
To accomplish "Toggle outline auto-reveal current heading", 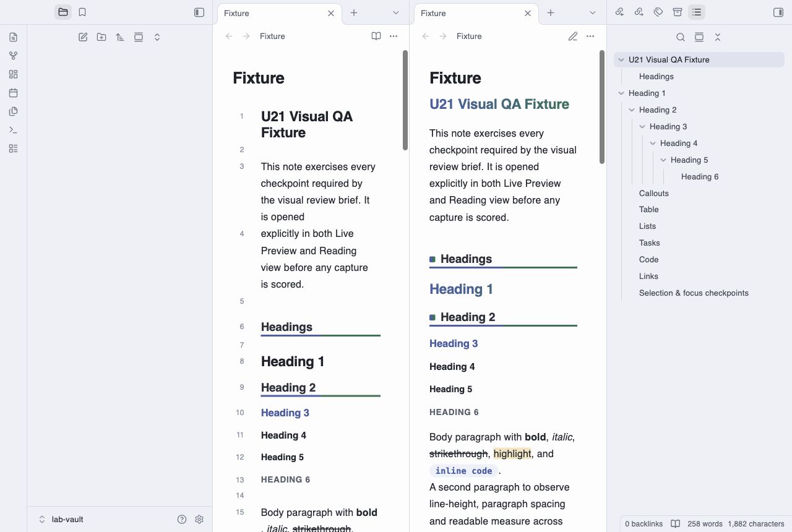I will (699, 37).
